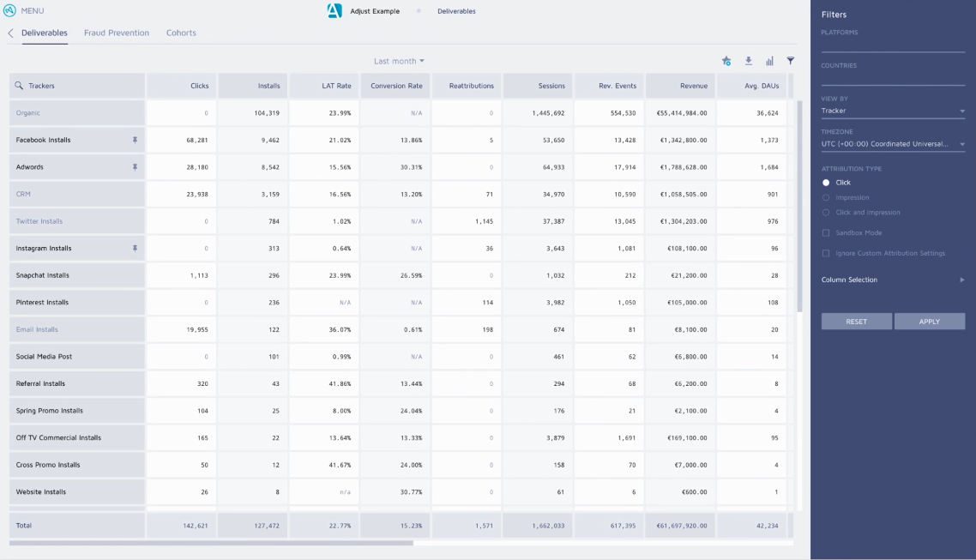Click the favorite star icon in toolbar
The height and width of the screenshot is (560, 976).
726,61
